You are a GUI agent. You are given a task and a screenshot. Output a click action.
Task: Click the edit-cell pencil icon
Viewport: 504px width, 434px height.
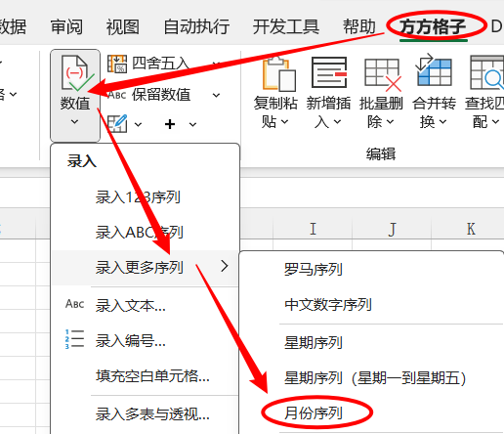pyautogui.click(x=117, y=124)
